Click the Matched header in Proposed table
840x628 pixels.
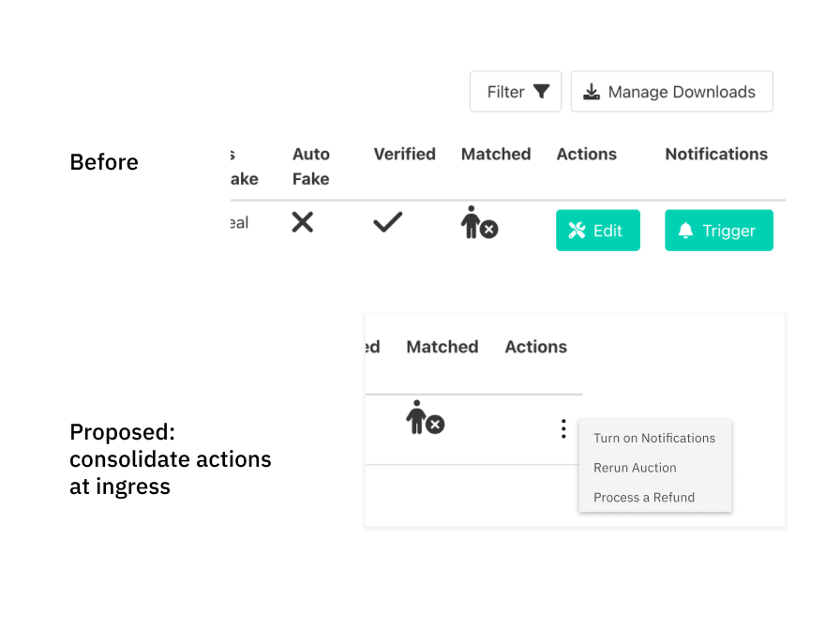click(442, 347)
